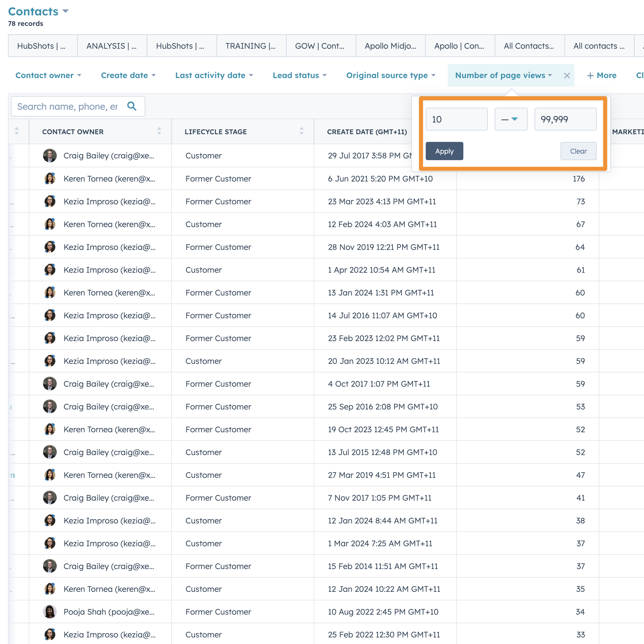Remove the Number of page views filter

pos(567,76)
